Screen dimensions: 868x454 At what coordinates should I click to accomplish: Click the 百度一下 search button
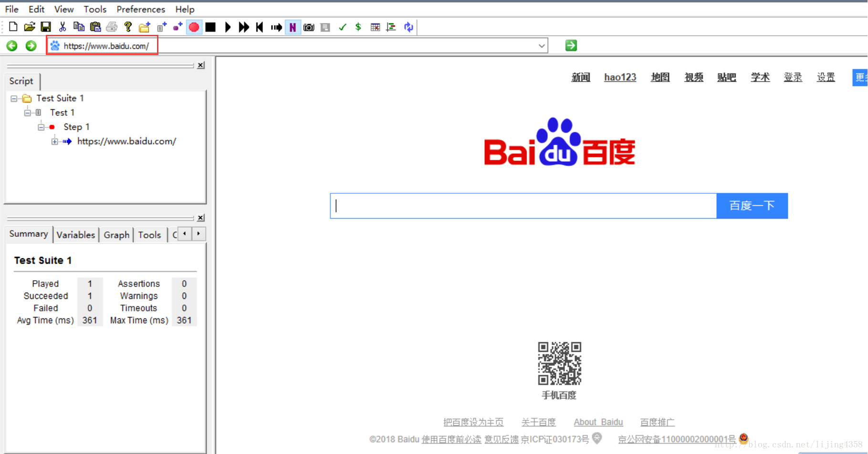(752, 206)
